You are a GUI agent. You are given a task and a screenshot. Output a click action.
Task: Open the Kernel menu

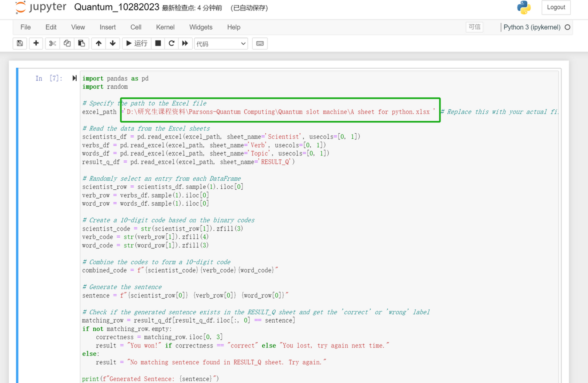[165, 27]
